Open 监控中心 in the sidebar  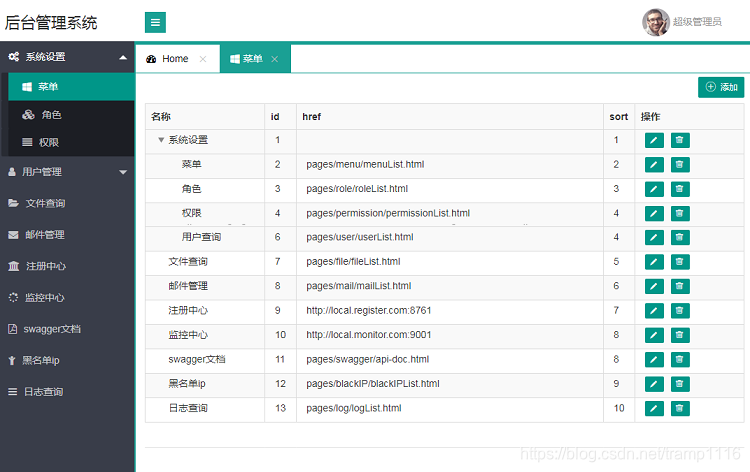point(67,297)
